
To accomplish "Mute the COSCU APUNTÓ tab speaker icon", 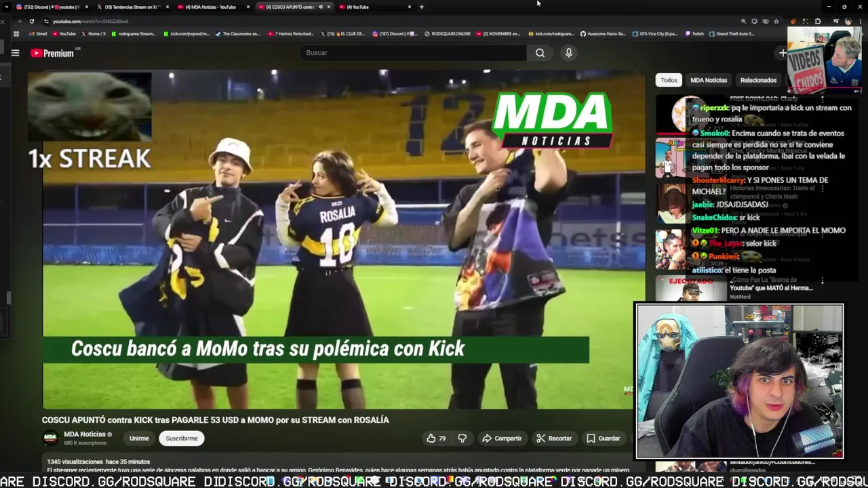I will pos(321,7).
